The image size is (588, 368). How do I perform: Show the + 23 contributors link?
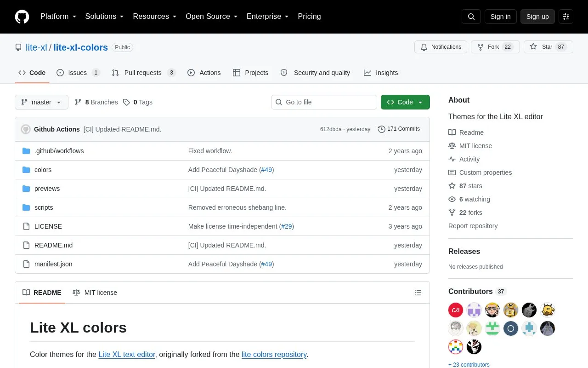[469, 365]
